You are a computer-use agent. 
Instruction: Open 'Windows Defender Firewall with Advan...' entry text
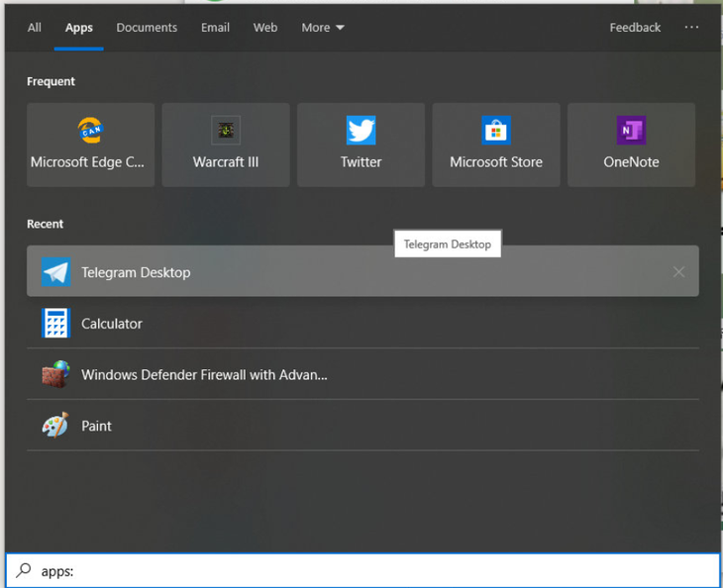(204, 374)
